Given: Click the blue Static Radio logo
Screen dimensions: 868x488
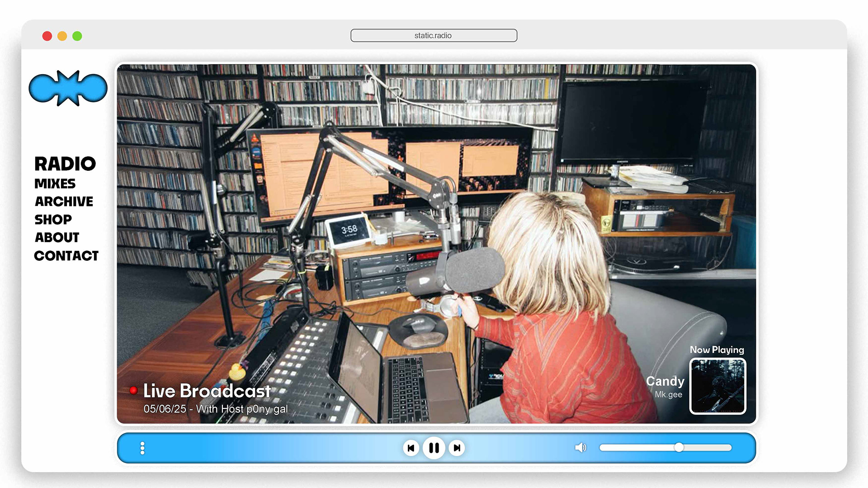Looking at the screenshot, I should pos(68,88).
